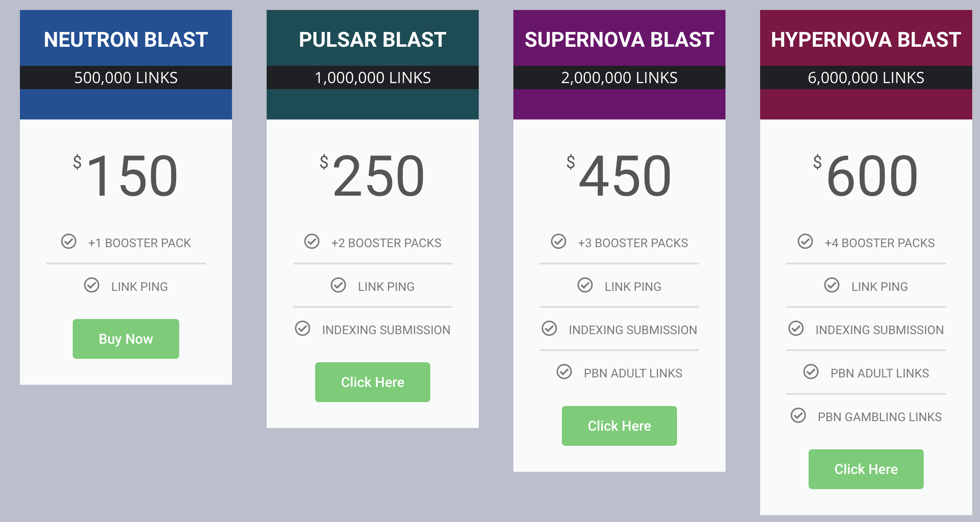Image resolution: width=980 pixels, height=522 pixels.
Task: Click Pulsar Blast Indexing Submission check icon
Action: tap(303, 329)
